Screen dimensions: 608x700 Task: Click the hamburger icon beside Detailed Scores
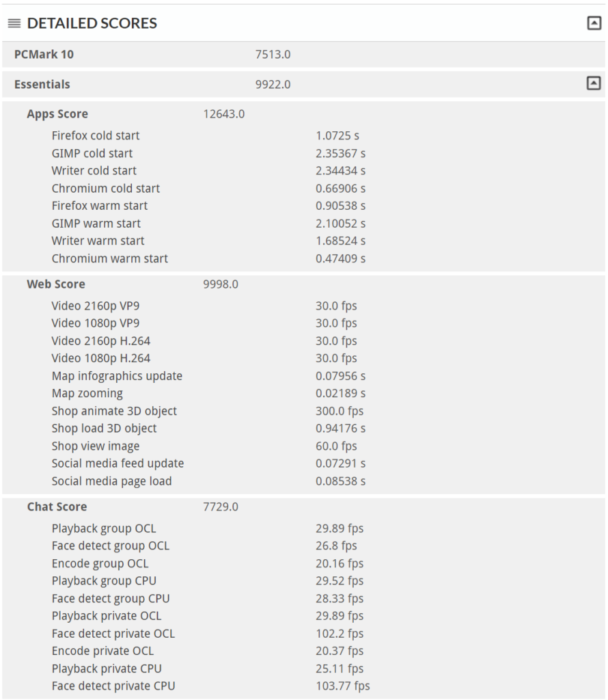(x=14, y=23)
